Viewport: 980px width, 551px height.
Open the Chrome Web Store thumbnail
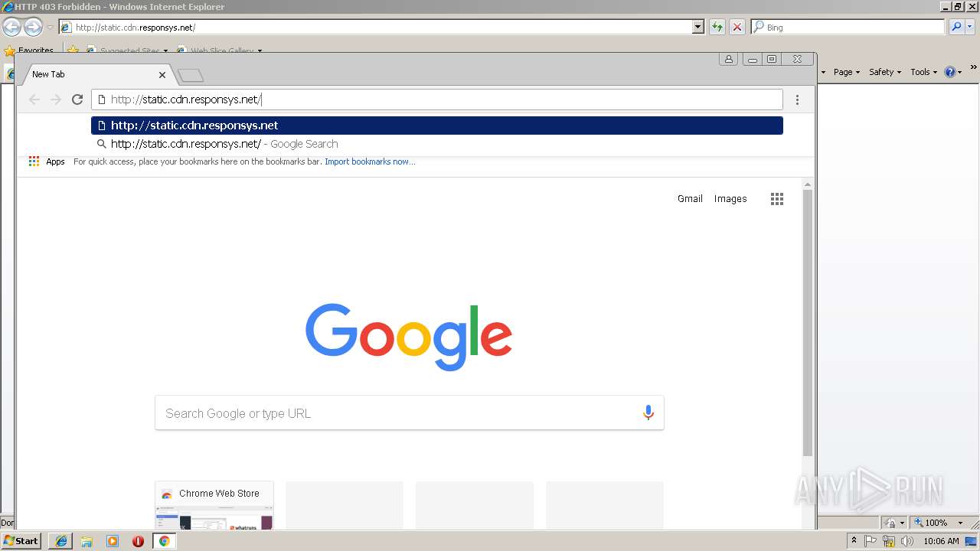(214, 505)
